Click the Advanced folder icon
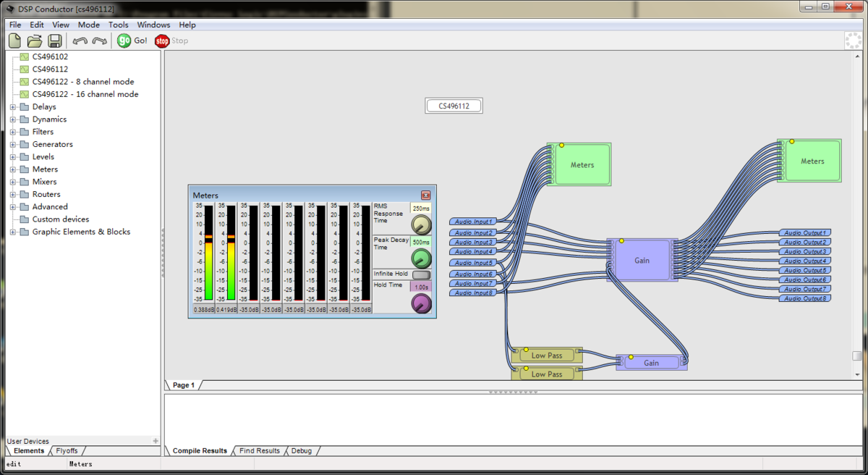The height and width of the screenshot is (475, 868). click(x=25, y=206)
